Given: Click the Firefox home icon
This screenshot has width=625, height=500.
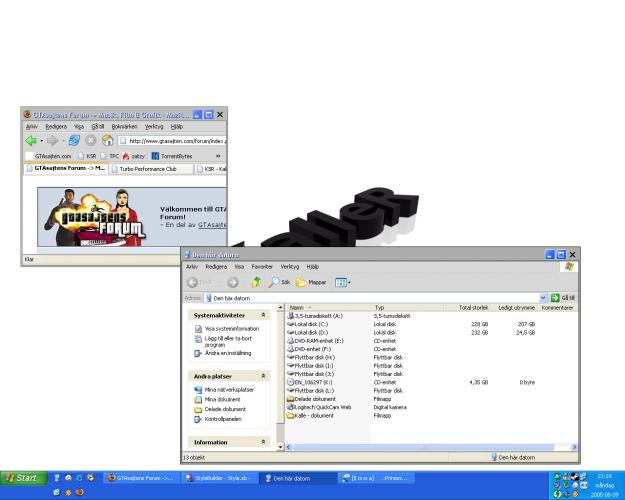Looking at the screenshot, I should pyautogui.click(x=107, y=140).
